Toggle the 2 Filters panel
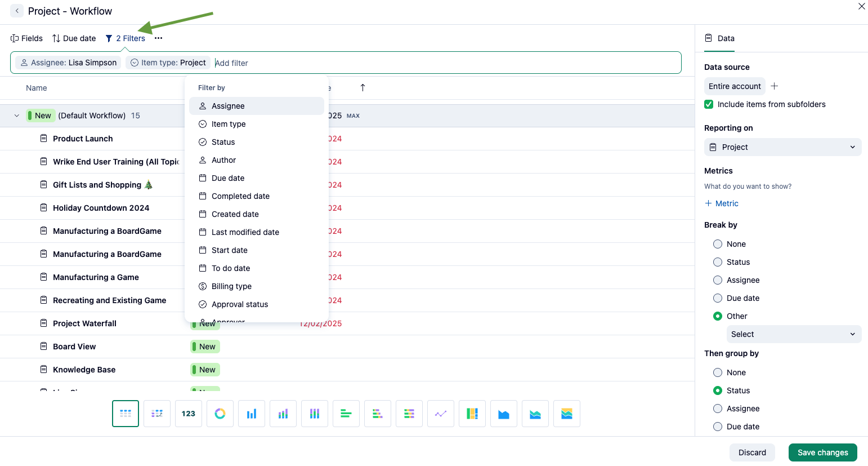The image size is (868, 466). (125, 38)
